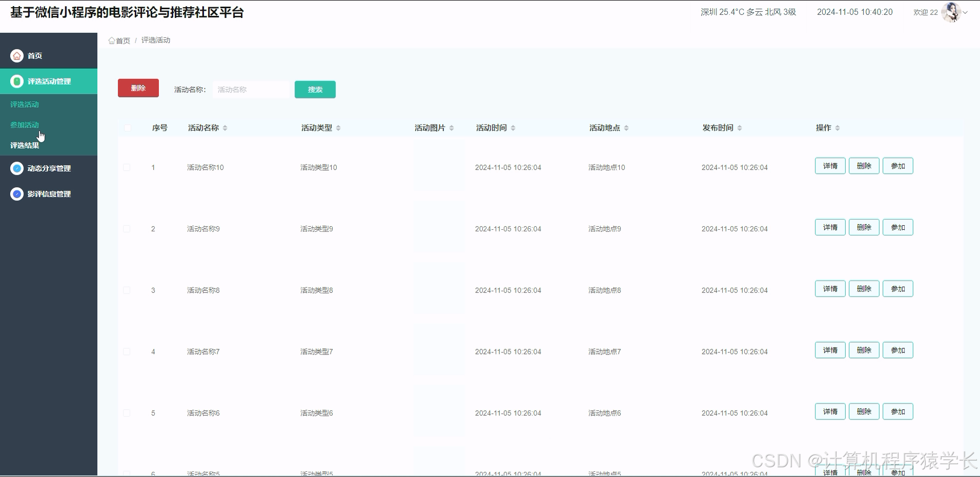Check the box for row 活动名称6
The width and height of the screenshot is (980, 477).
tap(127, 413)
